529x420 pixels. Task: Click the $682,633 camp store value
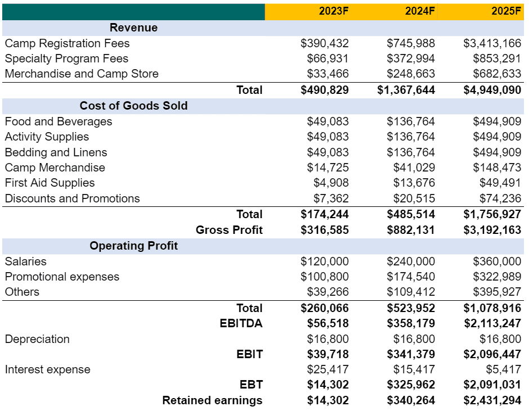pyautogui.click(x=497, y=74)
